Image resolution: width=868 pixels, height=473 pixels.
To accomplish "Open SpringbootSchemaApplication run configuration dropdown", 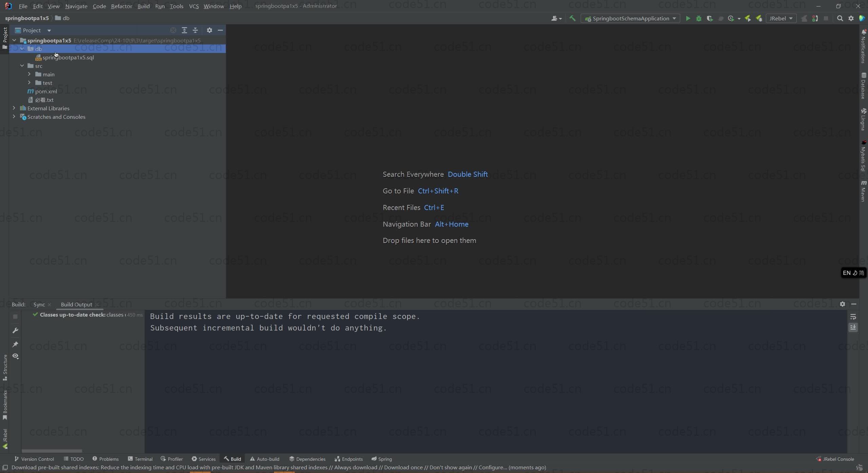I will [631, 19].
